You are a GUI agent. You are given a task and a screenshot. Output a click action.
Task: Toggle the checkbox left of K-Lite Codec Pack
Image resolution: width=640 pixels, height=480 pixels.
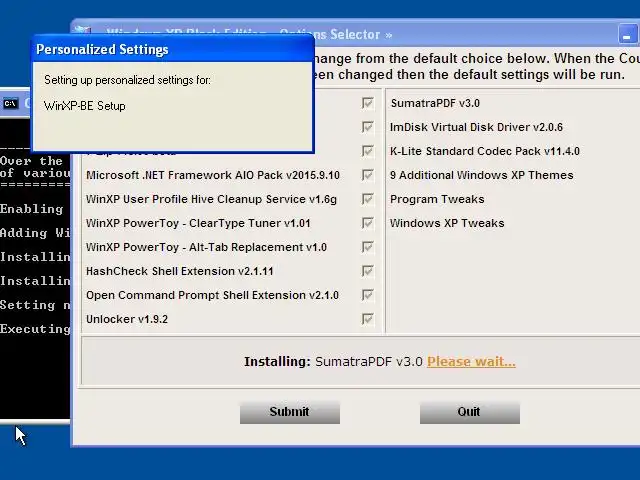(367, 151)
